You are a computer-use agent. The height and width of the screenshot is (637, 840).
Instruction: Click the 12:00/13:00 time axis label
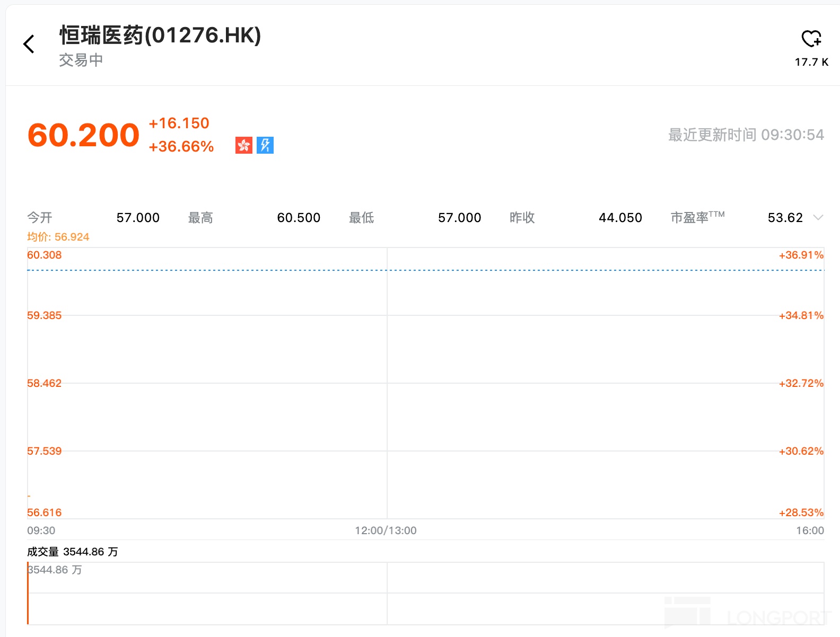(x=386, y=530)
